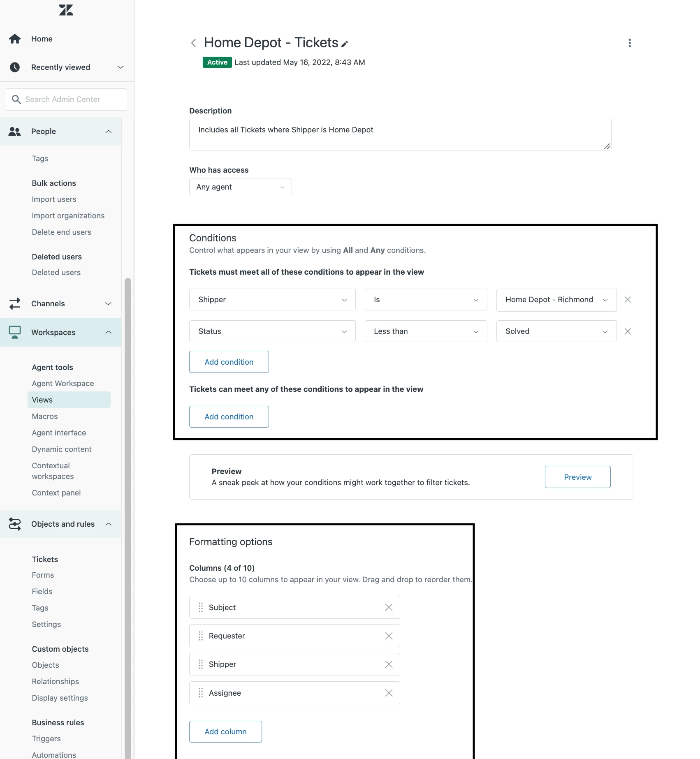Viewport: 700px width, 759px height.
Task: Open Fields under Tickets
Action: [x=42, y=591]
